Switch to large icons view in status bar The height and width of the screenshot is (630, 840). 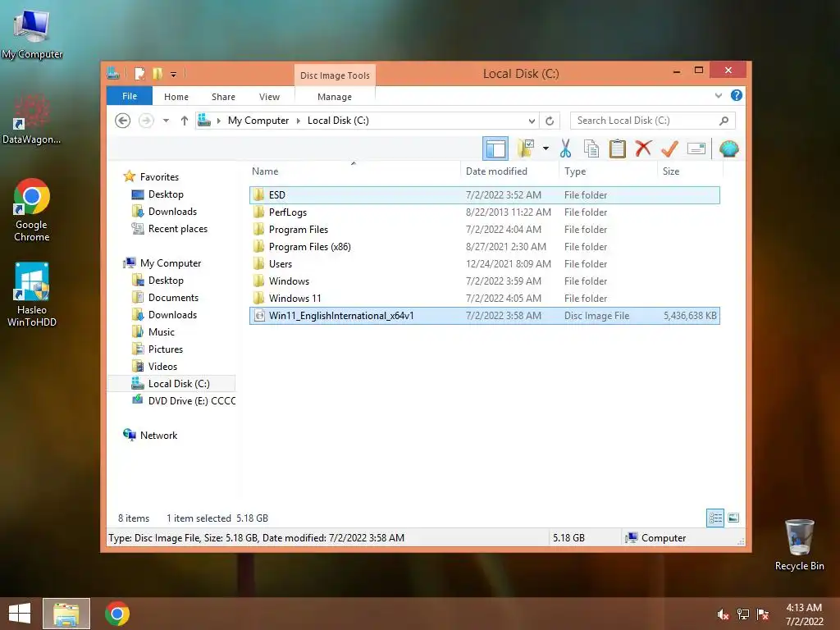point(733,518)
